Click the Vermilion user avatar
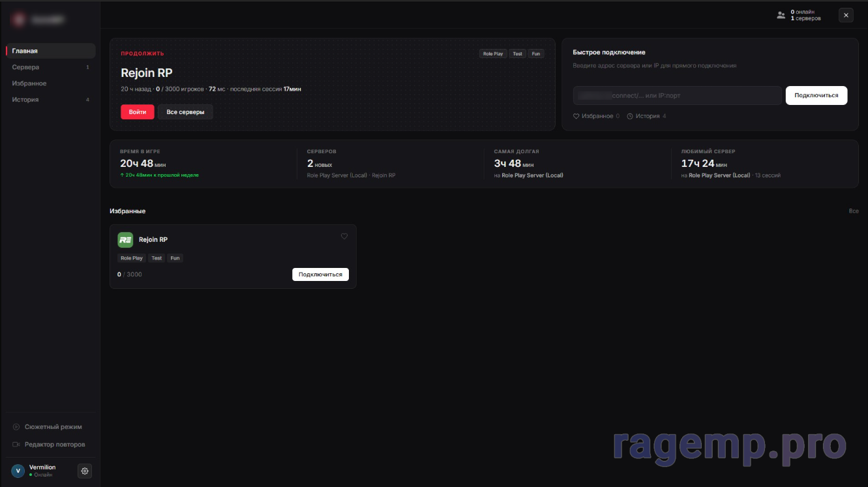868x487 pixels. tap(18, 471)
